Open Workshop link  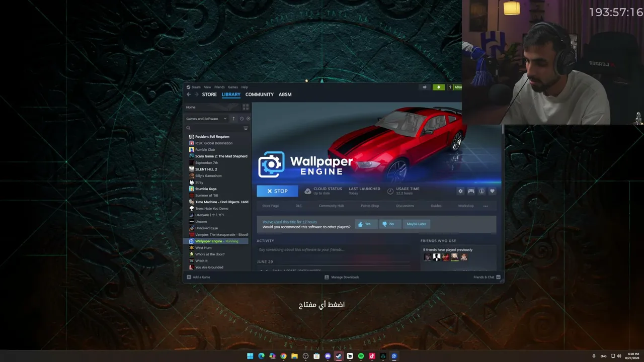(x=466, y=206)
